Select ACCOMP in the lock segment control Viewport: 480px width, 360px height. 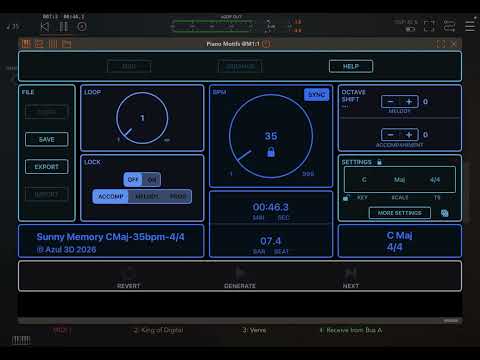111,196
